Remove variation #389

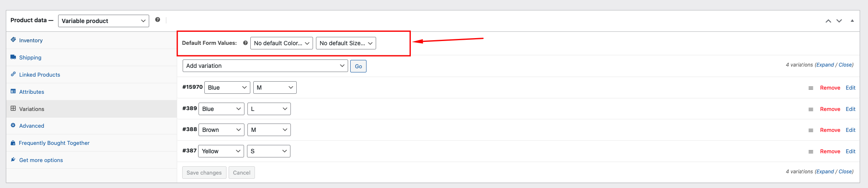coord(830,109)
